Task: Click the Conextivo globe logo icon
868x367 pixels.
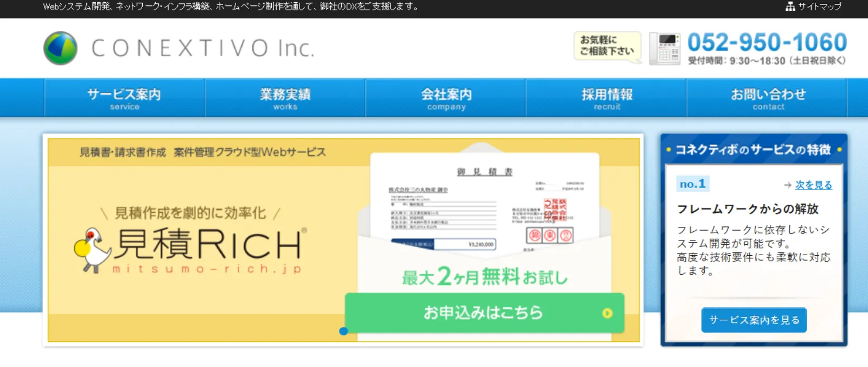Action: (60, 48)
